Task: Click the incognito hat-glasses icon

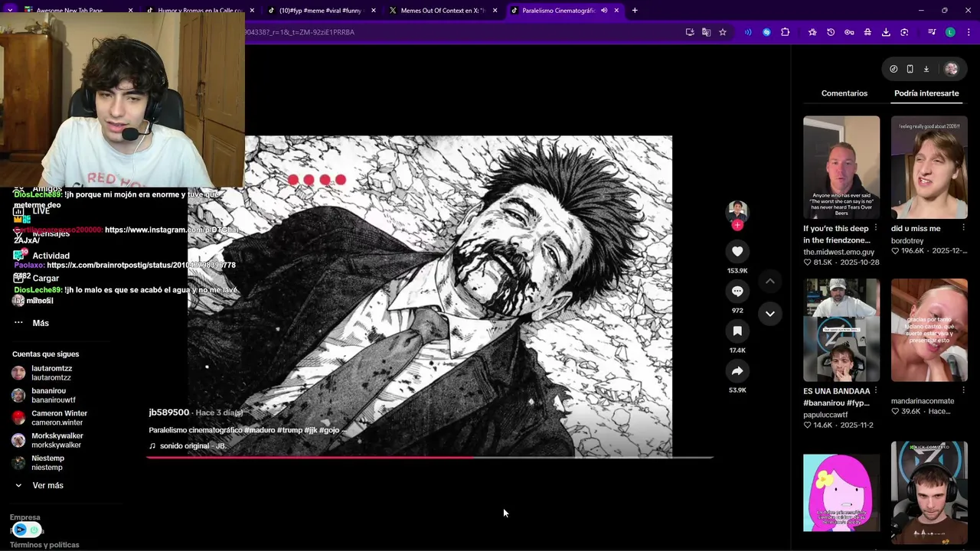Action: point(867,32)
